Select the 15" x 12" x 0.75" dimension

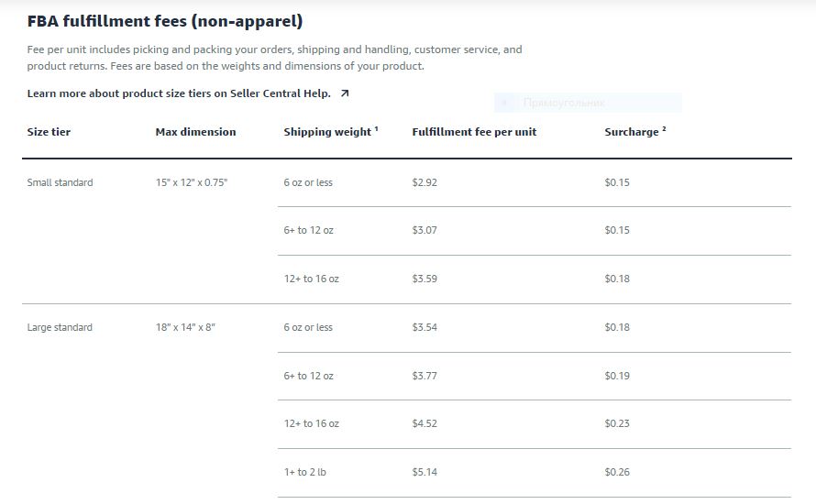pyautogui.click(x=192, y=182)
